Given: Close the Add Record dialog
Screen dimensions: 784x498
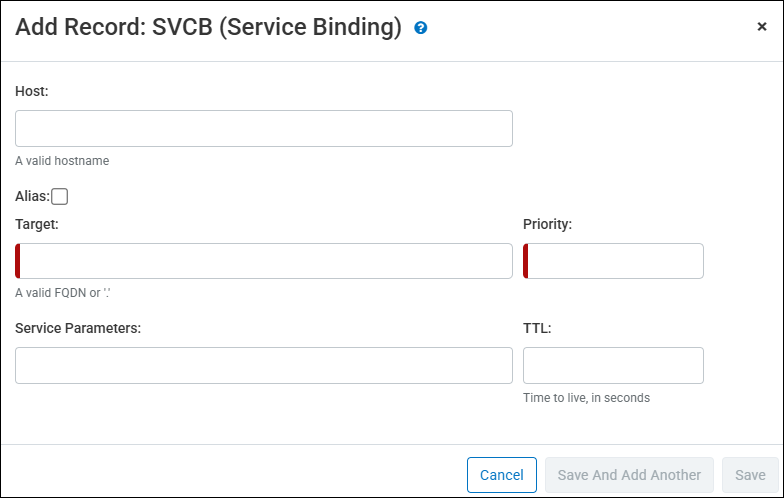Looking at the screenshot, I should click(x=762, y=26).
